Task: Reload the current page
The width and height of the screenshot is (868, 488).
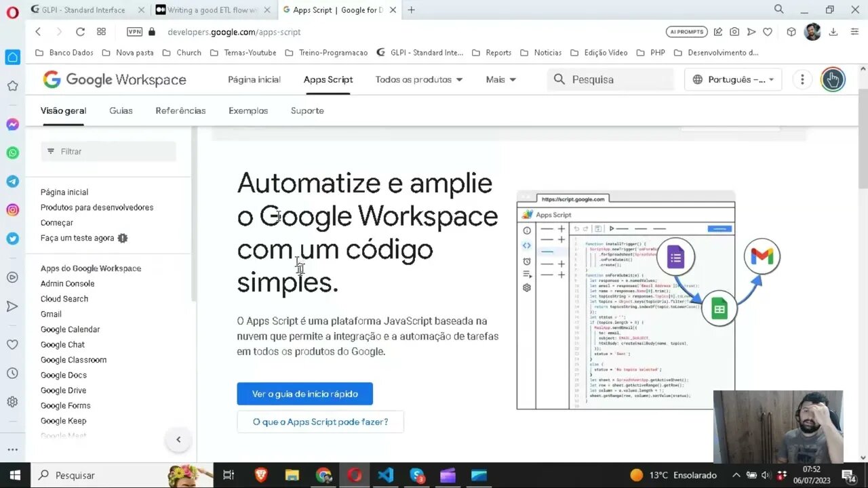Action: (x=80, y=32)
